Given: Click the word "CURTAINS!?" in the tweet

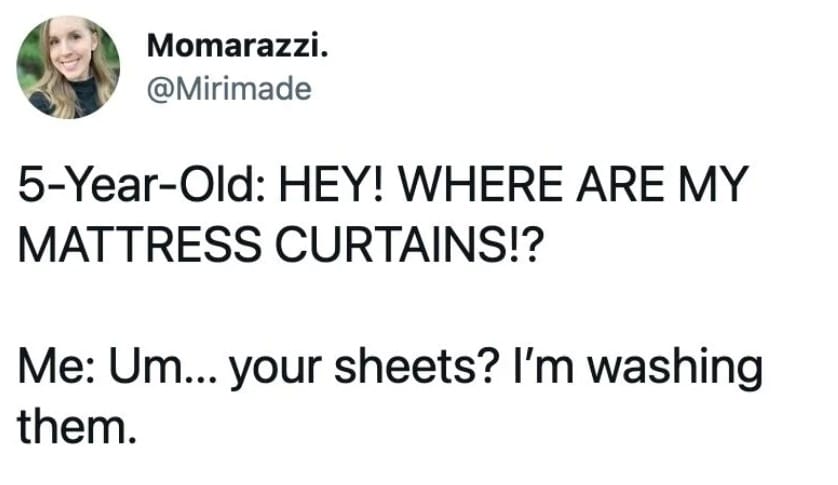Looking at the screenshot, I should click(409, 244).
